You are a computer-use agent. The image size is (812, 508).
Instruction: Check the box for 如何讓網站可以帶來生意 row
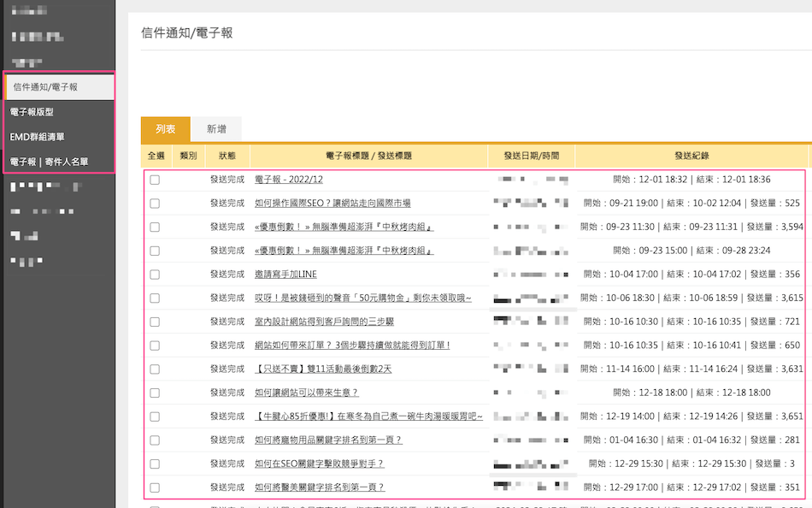[x=155, y=393]
